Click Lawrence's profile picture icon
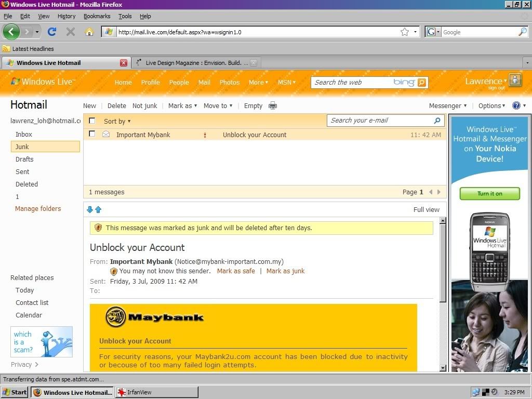The height and width of the screenshot is (399, 532). (515, 80)
